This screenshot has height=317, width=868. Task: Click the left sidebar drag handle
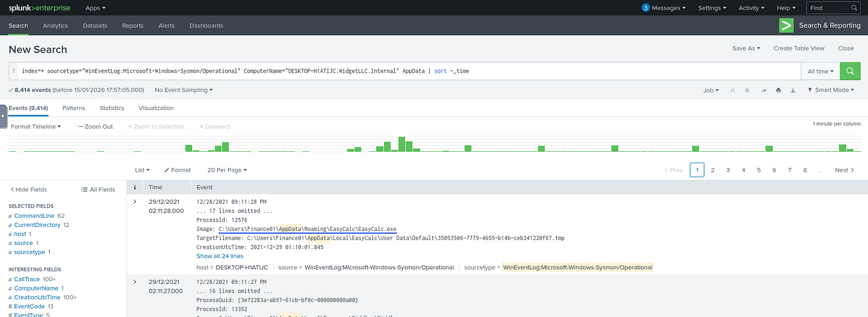tap(3, 116)
